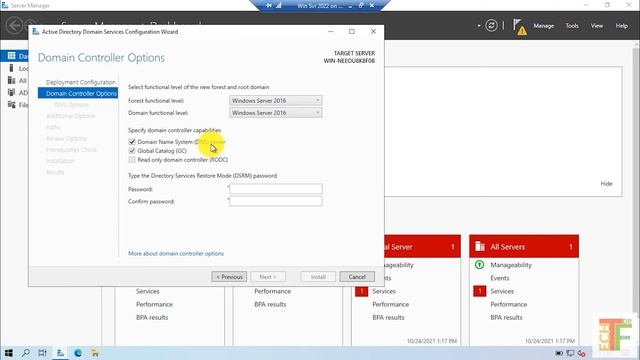Open the Tools menu
The width and height of the screenshot is (640, 360).
tap(572, 26)
